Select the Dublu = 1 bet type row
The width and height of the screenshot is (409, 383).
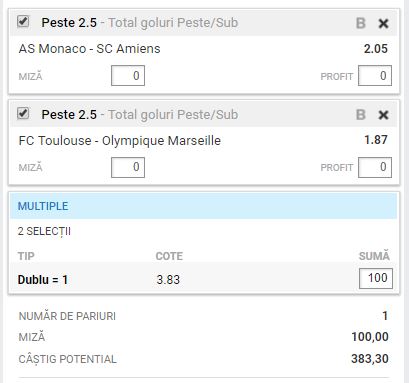tap(204, 279)
